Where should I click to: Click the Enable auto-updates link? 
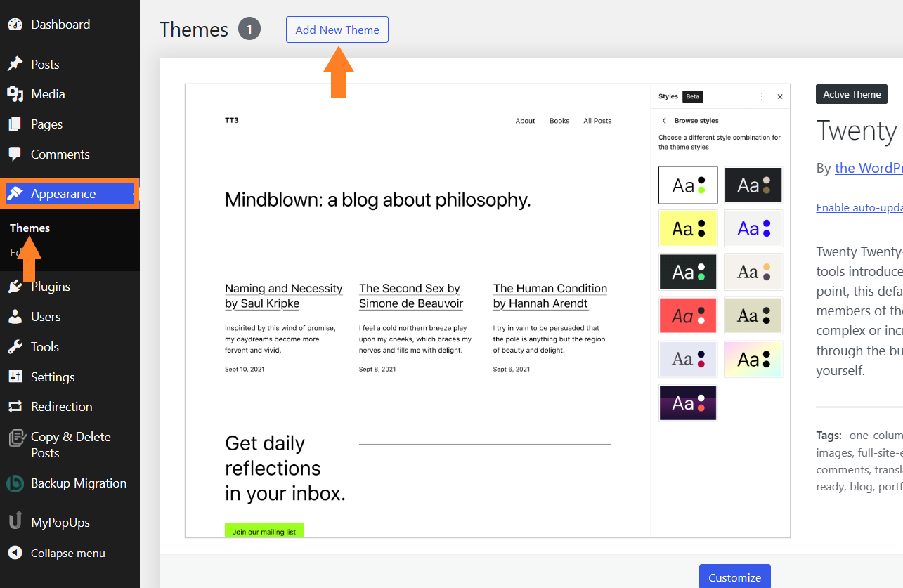(859, 208)
